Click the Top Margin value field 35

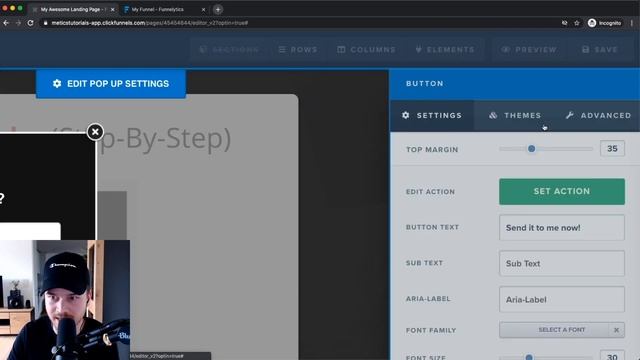coord(612,149)
